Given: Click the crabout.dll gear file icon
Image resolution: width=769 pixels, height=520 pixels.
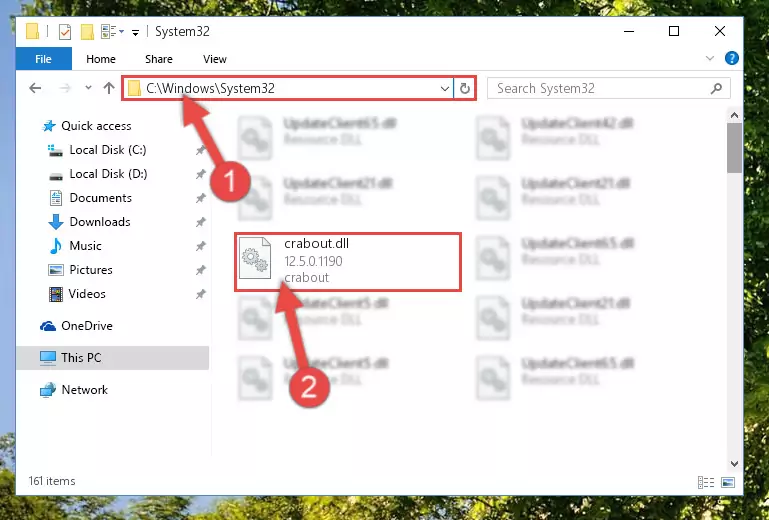Looking at the screenshot, I should coord(255,258).
